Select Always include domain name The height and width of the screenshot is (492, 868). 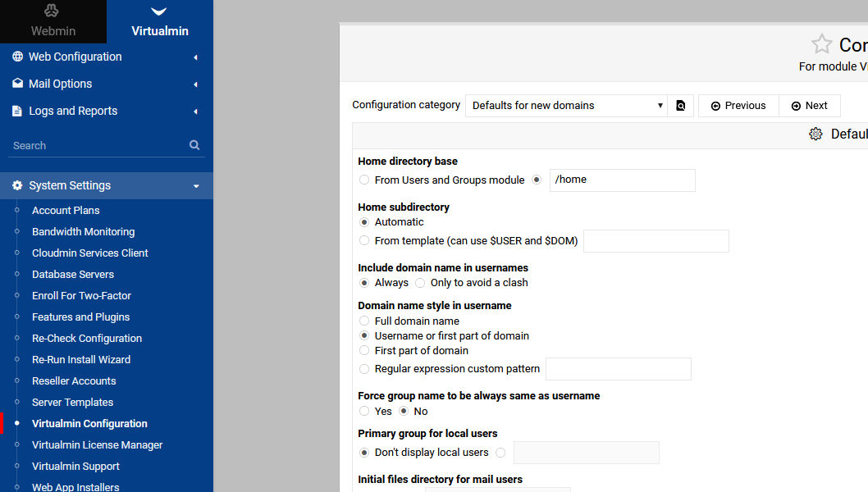click(x=364, y=283)
